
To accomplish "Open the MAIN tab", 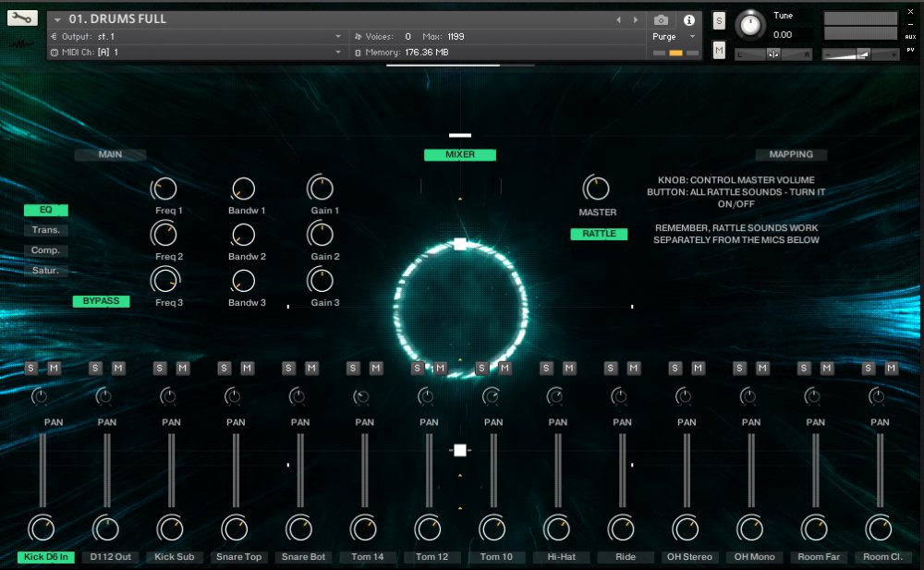I will click(110, 154).
